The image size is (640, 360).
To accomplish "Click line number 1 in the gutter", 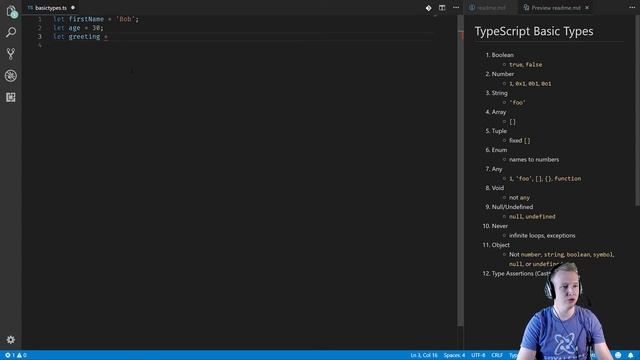I will coord(40,19).
